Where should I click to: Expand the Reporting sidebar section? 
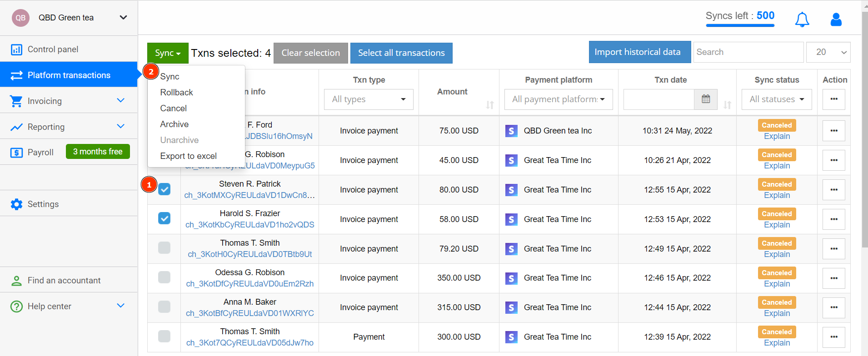point(121,126)
